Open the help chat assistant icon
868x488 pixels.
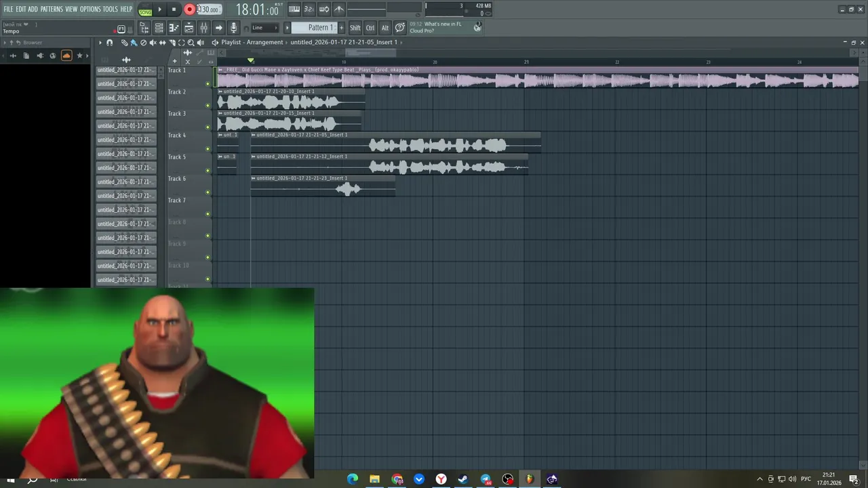(x=400, y=28)
